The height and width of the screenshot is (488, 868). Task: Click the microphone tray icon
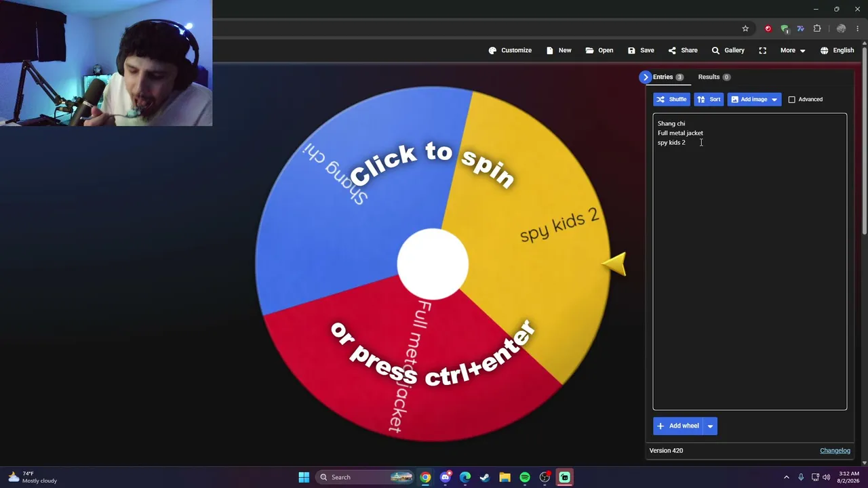pos(801,477)
